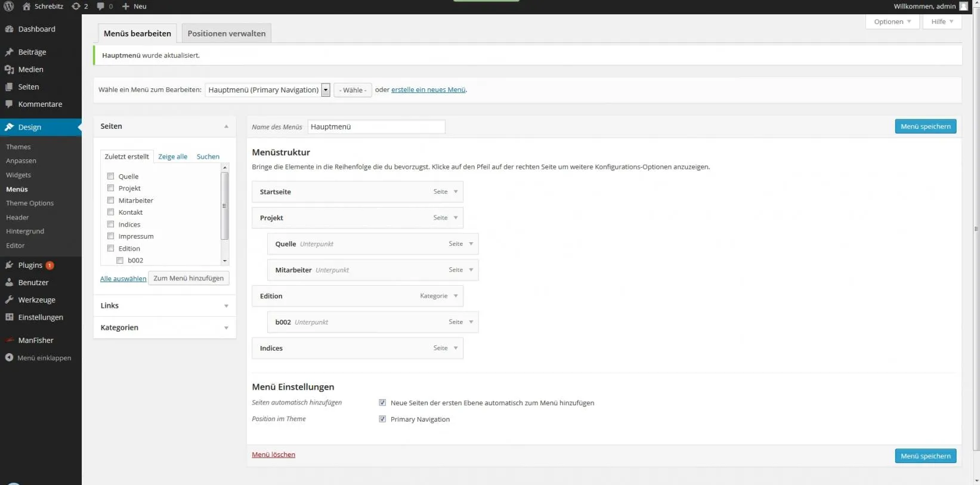Click Alle auswählen link

point(123,279)
